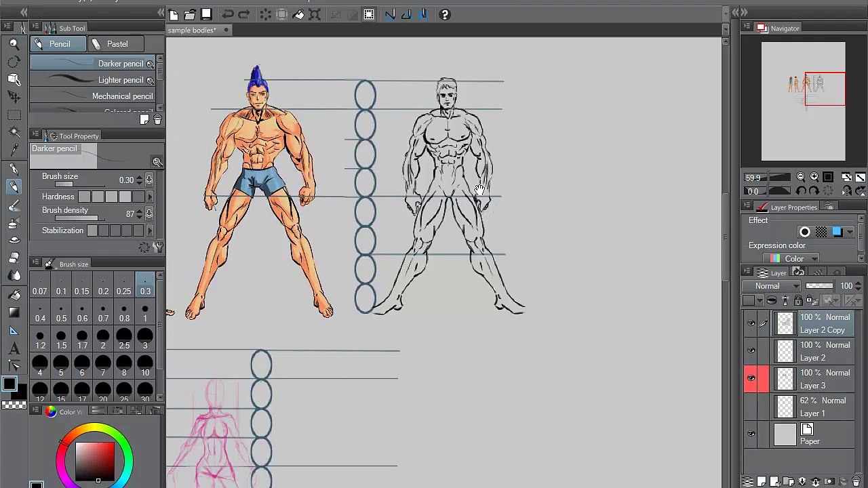Switch to the Pencil sub tool group
The width and height of the screenshot is (868, 488).
click(58, 44)
